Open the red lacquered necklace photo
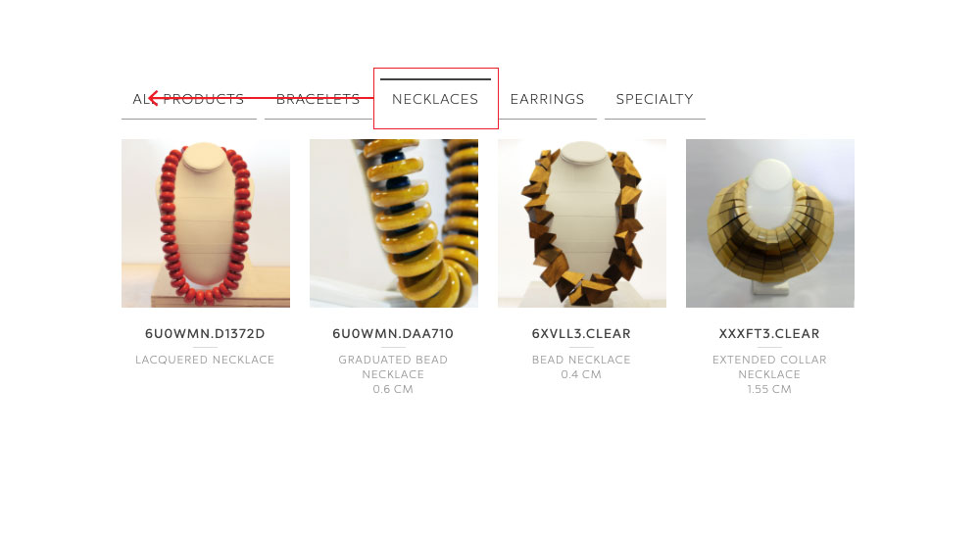This screenshot has height=534, width=980. (x=206, y=223)
